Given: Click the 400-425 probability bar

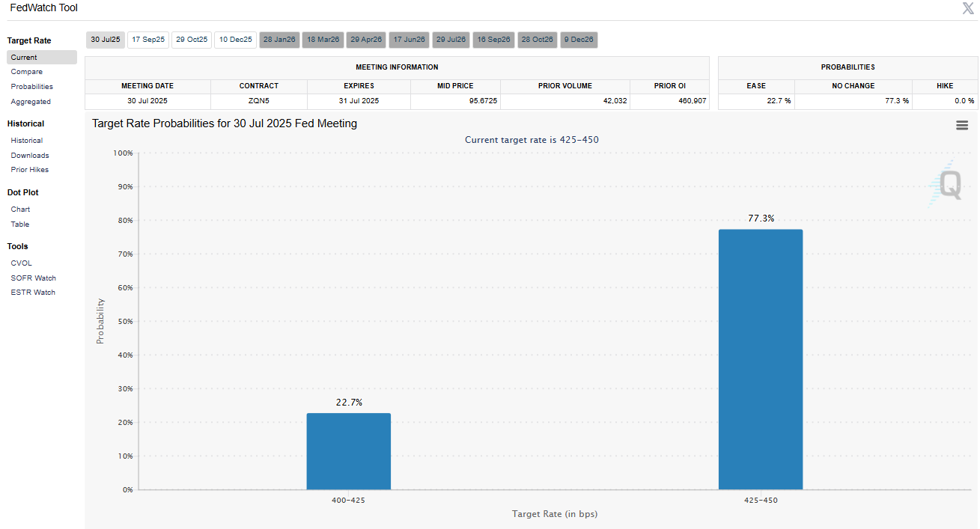Looking at the screenshot, I should pos(348,451).
